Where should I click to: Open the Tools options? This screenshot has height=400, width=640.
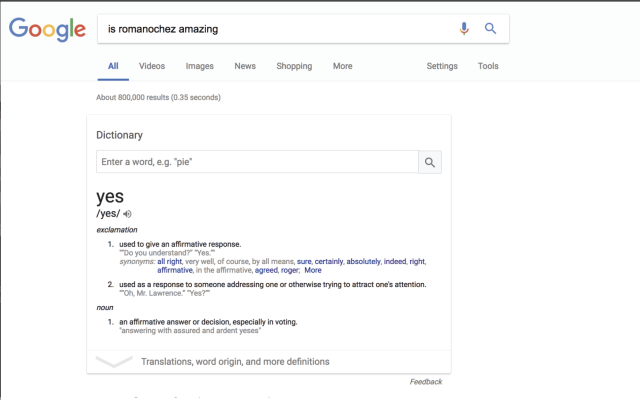[488, 66]
